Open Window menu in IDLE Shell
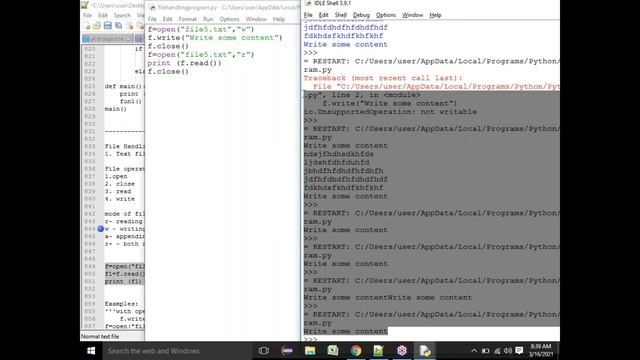This screenshot has height=360, width=640. point(413,15)
